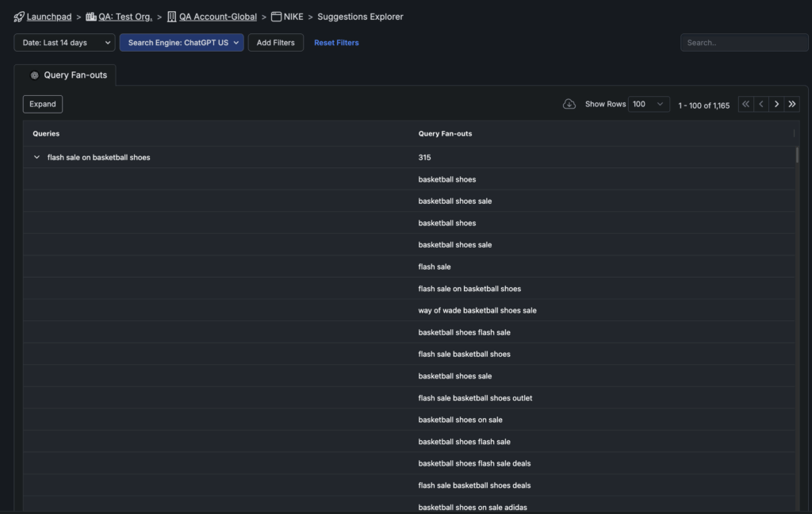The image size is (812, 514).
Task: Go to the next results page
Action: click(776, 104)
